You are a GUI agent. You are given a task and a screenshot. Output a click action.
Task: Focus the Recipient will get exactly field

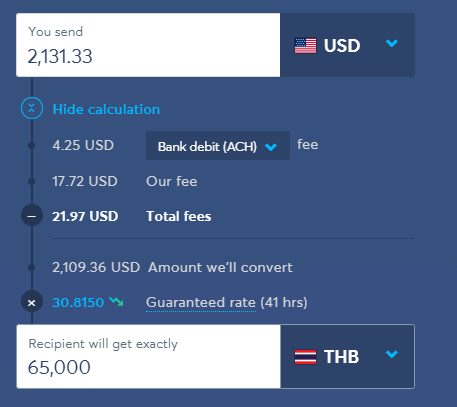coord(148,356)
